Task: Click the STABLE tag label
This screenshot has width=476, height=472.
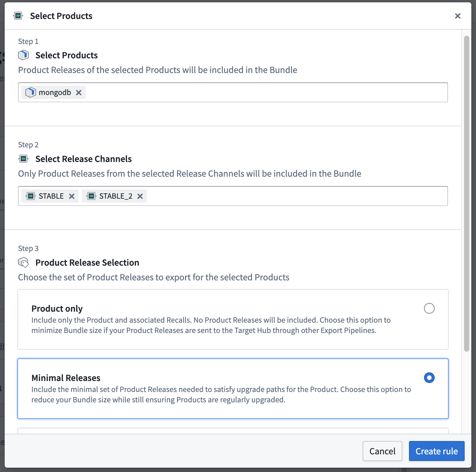Action: [x=51, y=196]
